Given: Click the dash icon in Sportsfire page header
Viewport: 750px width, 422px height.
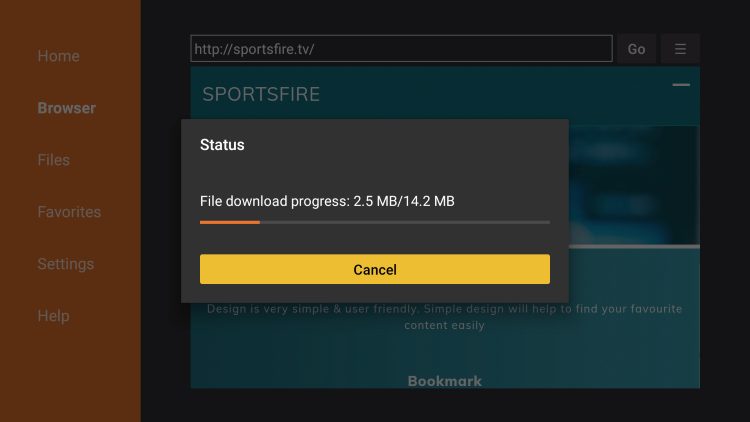Looking at the screenshot, I should pyautogui.click(x=681, y=85).
